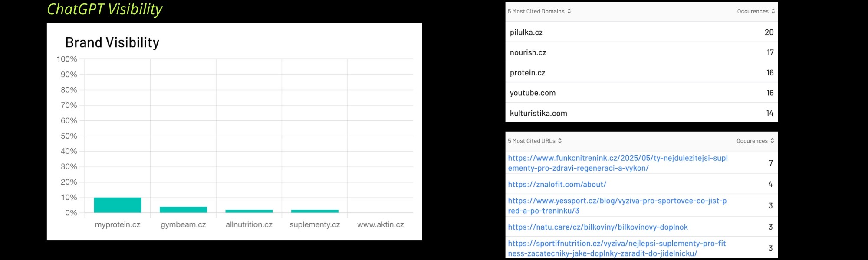Select the protein.cz domain row
Screen dimensions: 868x260
tap(641, 73)
